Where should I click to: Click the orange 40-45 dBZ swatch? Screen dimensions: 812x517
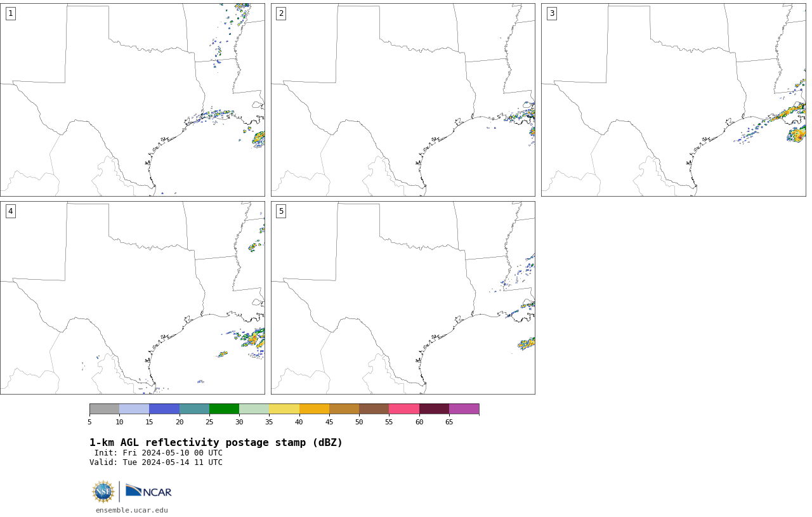[314, 409]
